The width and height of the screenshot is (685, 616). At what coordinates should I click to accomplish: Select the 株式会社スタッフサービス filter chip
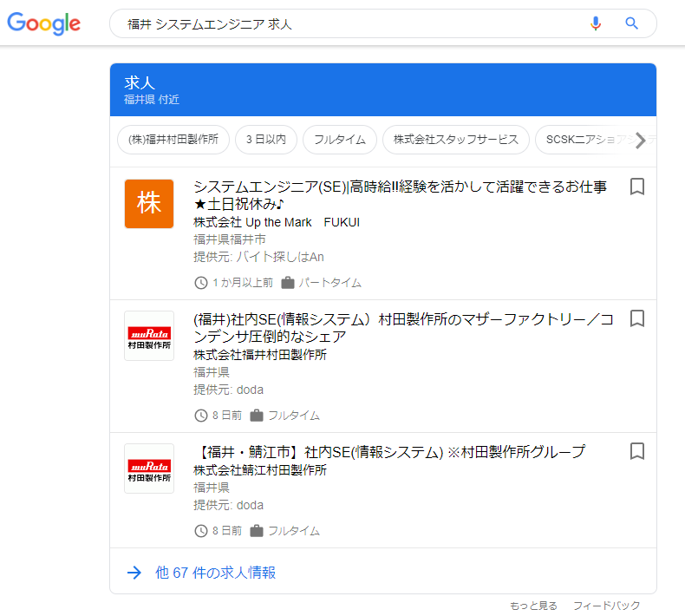click(456, 140)
